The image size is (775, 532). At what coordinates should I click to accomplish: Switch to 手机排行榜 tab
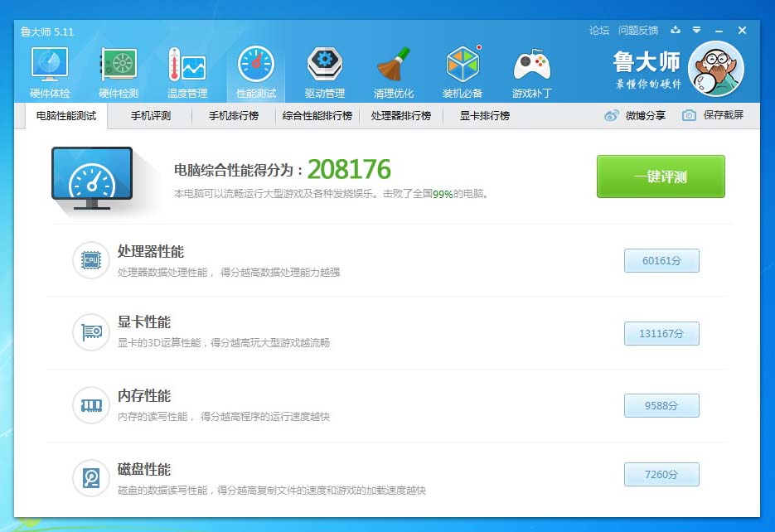coord(233,116)
